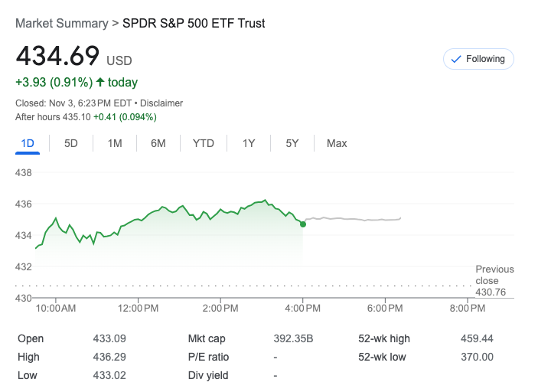Click the 52-wk high value 459.44
The height and width of the screenshot is (392, 538).
(476, 338)
